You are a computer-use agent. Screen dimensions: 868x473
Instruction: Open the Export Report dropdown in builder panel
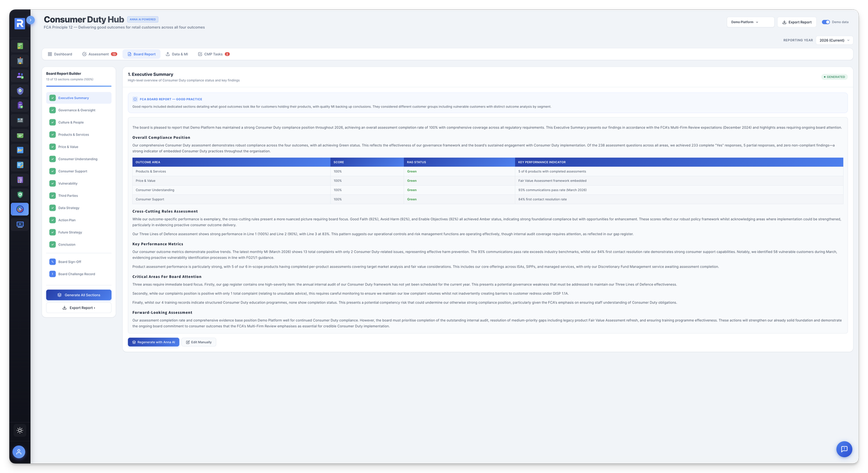pos(79,308)
